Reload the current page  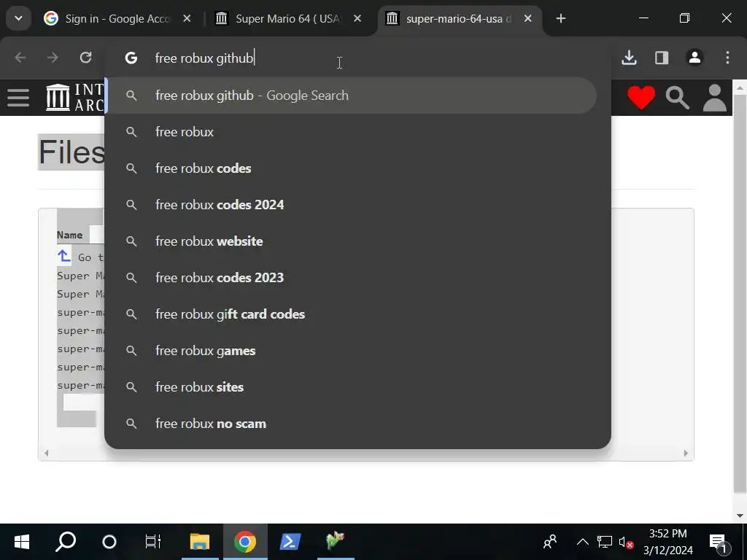[86, 58]
